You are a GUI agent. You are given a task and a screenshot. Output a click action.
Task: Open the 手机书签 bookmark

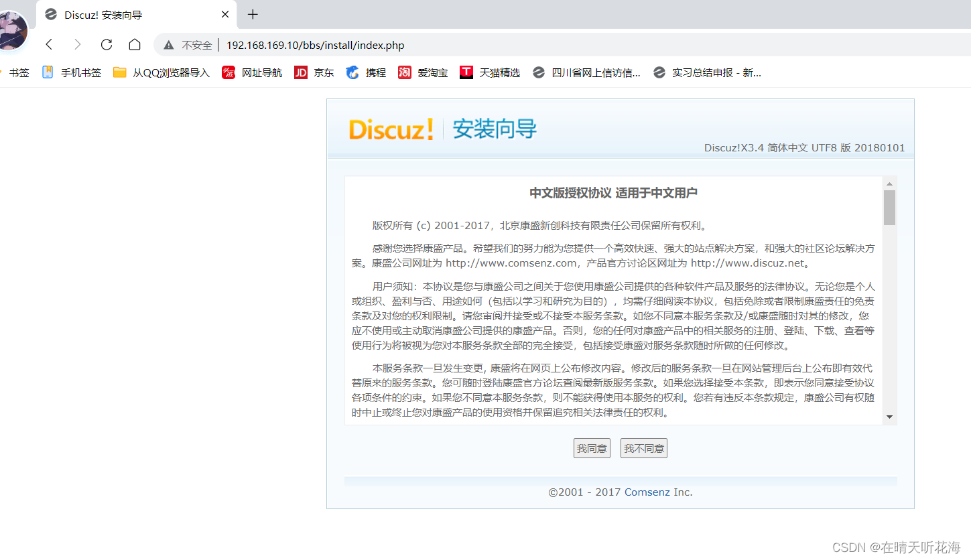(72, 72)
